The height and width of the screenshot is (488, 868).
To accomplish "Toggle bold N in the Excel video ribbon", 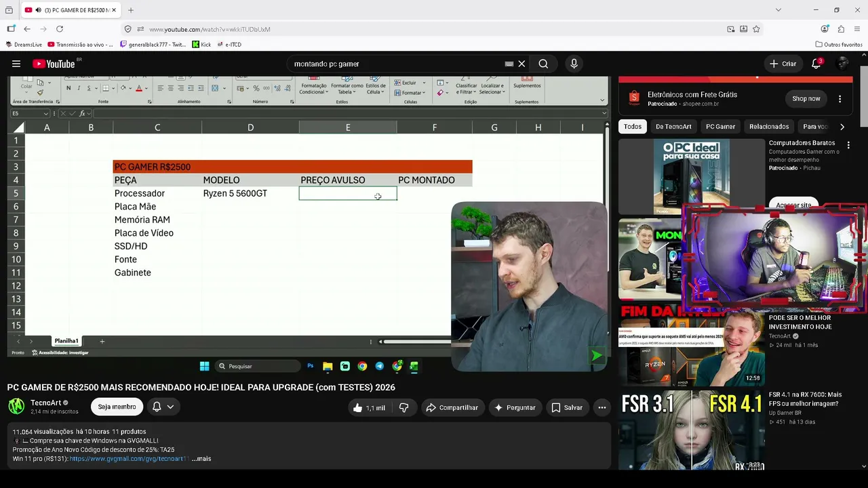I will click(x=68, y=88).
